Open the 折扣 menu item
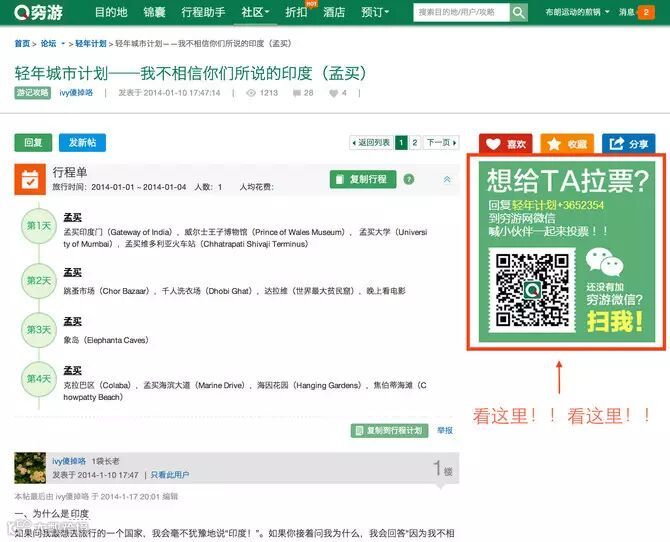The height and width of the screenshot is (542, 670). point(296,12)
